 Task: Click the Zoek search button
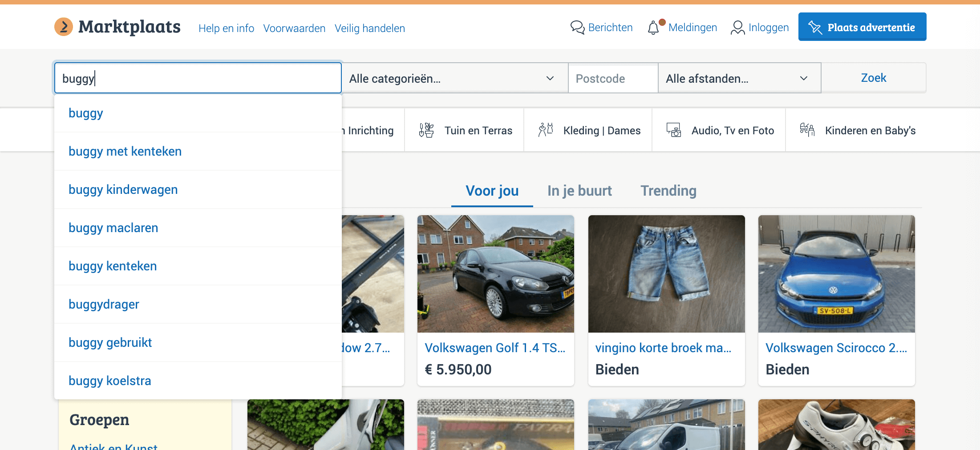click(x=874, y=78)
